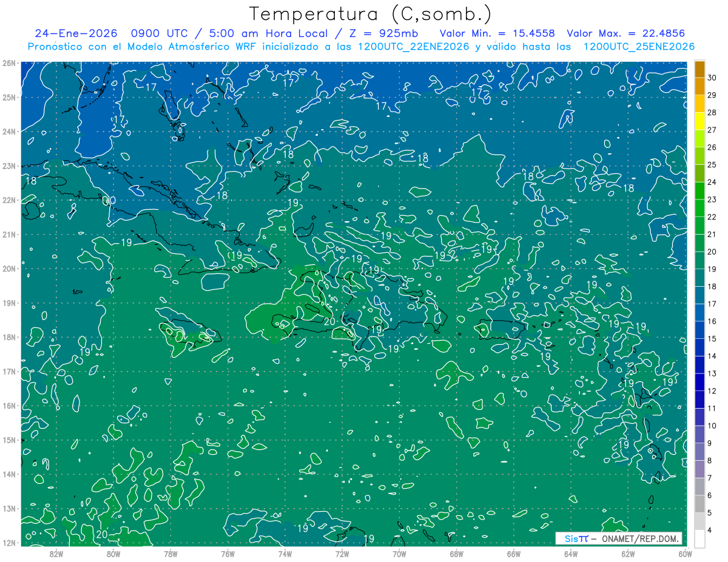Click the '26N' latitude axis label

tap(9, 63)
